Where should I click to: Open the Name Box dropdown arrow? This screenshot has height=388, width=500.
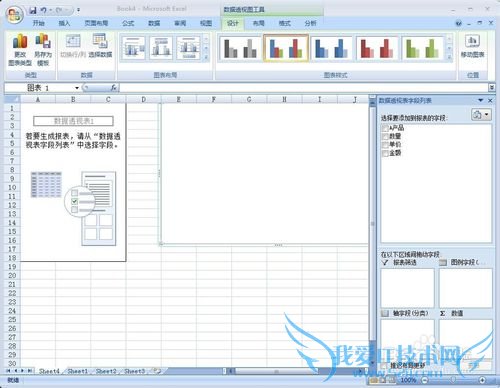(77, 88)
